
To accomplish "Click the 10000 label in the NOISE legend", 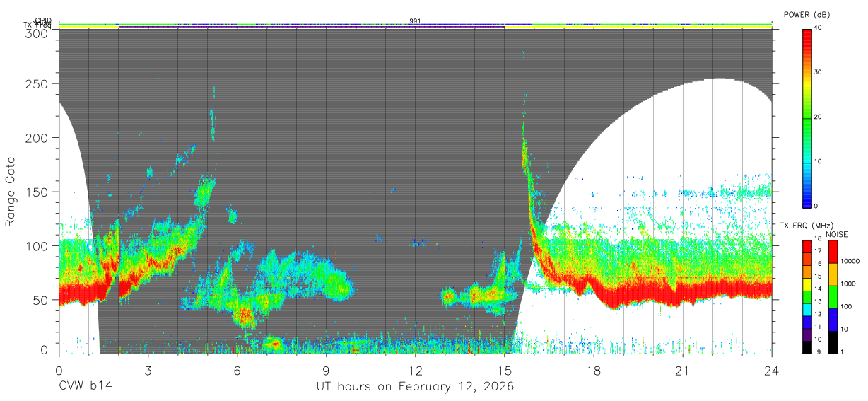I will (849, 261).
